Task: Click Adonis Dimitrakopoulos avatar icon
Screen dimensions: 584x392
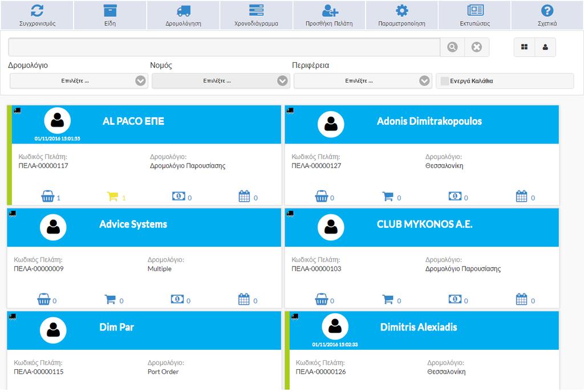Action: [331, 124]
